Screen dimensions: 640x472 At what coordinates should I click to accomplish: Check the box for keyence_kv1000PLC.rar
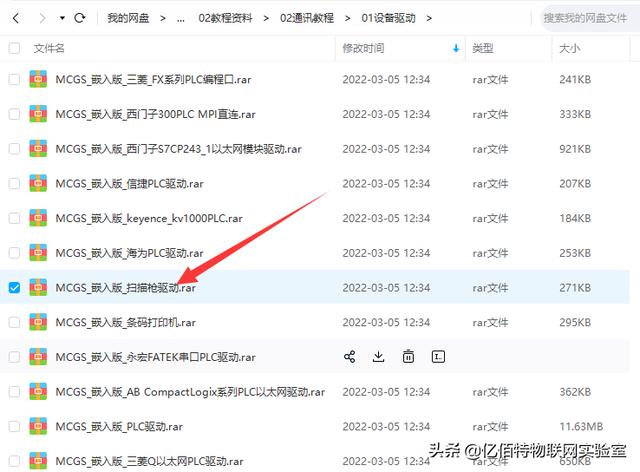click(14, 218)
